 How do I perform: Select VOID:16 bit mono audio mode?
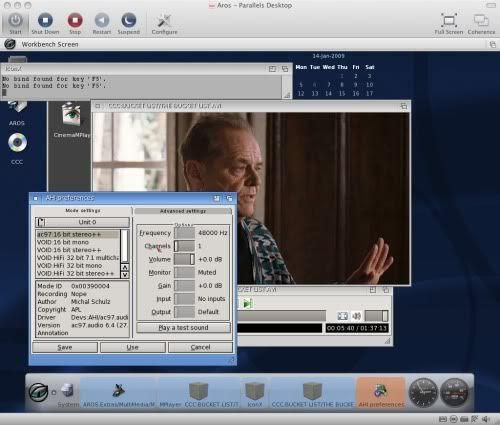click(78, 242)
